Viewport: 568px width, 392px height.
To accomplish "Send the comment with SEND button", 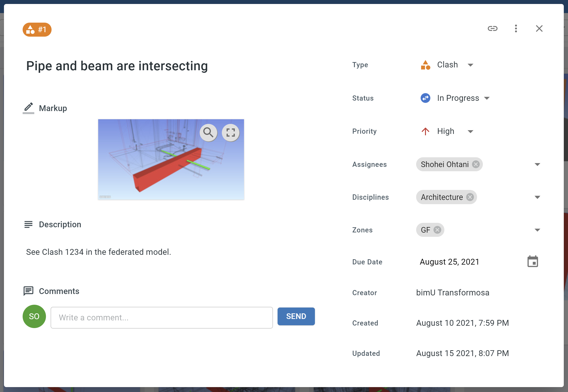I will pyautogui.click(x=296, y=316).
